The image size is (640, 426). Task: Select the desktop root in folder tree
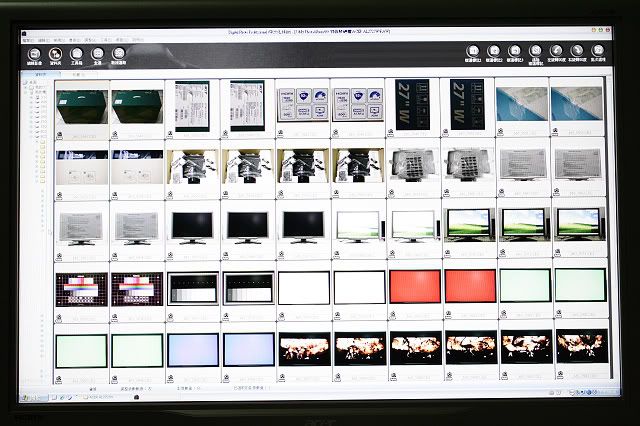(30, 82)
